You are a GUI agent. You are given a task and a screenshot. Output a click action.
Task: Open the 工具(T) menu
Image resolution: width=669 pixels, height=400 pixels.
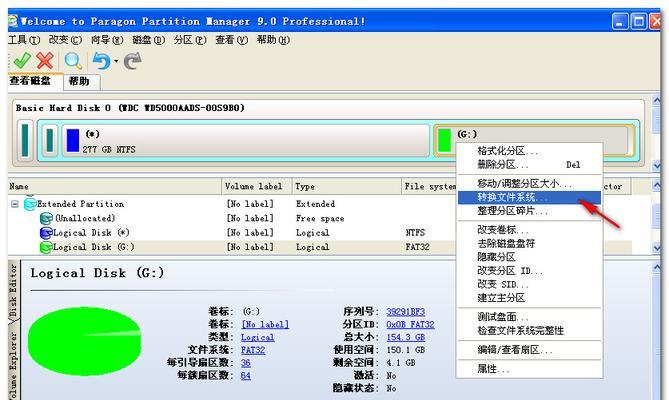pos(24,40)
